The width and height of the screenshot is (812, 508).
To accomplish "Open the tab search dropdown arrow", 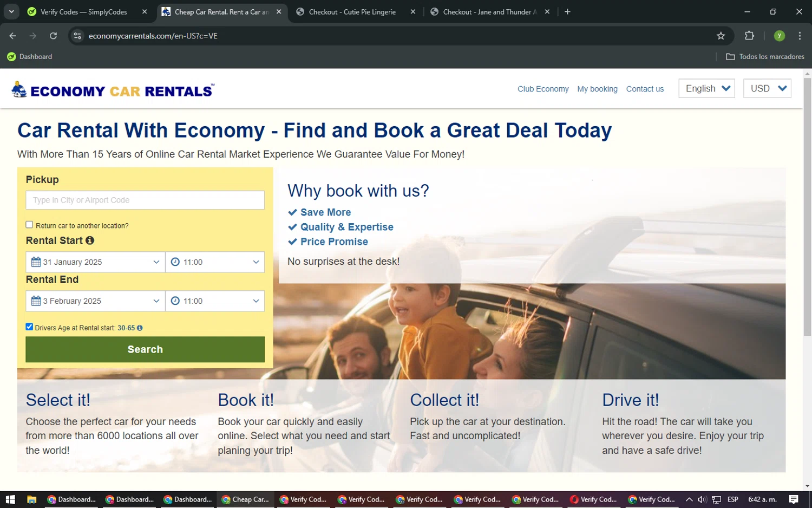I will coord(11,11).
